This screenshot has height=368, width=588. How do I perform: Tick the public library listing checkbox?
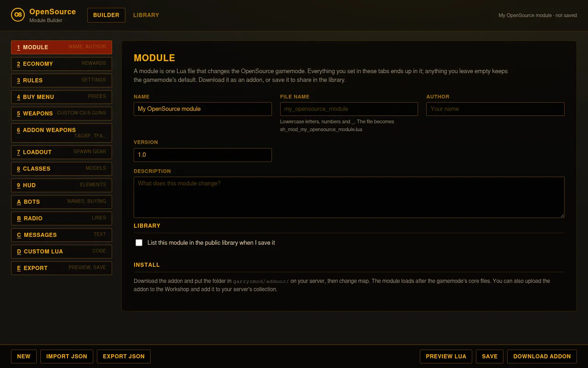pos(139,242)
